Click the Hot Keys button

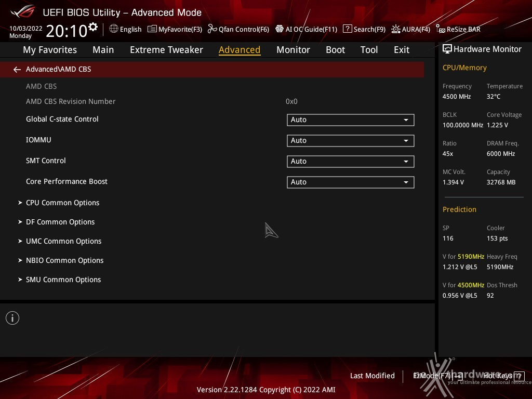pyautogui.click(x=503, y=376)
